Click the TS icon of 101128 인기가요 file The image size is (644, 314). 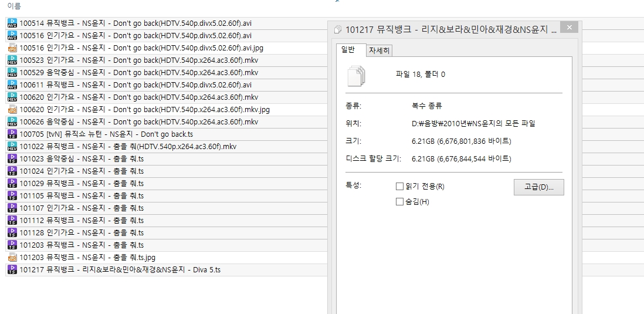point(12,233)
